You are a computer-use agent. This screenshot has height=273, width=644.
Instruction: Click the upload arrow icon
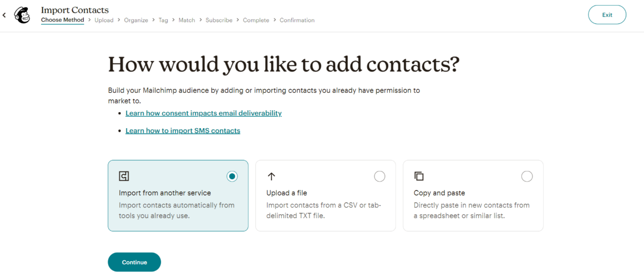click(x=271, y=176)
